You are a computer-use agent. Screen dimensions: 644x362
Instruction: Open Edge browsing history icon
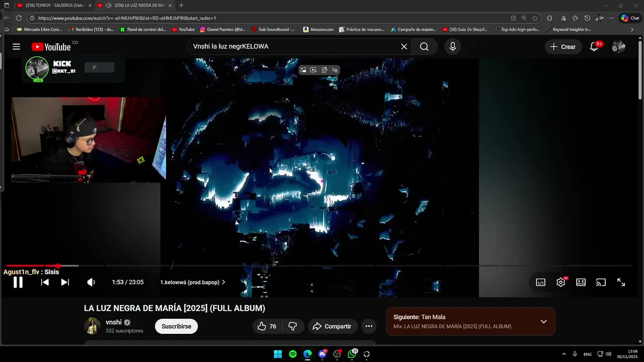coord(588,18)
